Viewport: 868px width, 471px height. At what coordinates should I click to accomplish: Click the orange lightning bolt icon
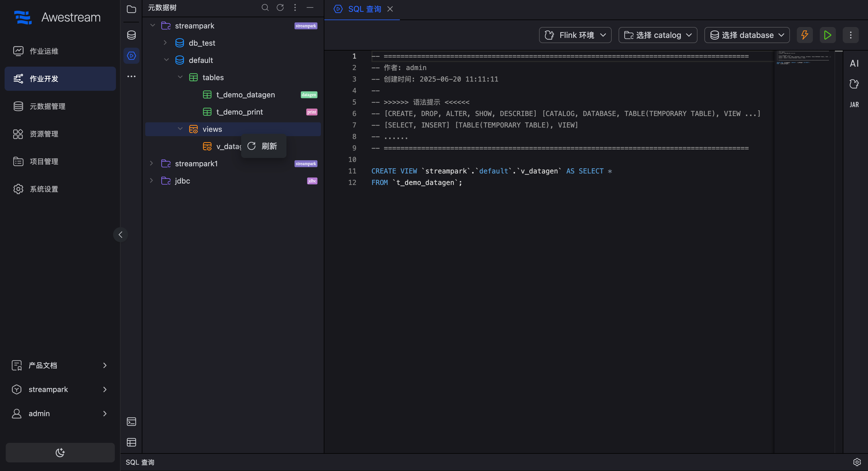[x=805, y=35]
